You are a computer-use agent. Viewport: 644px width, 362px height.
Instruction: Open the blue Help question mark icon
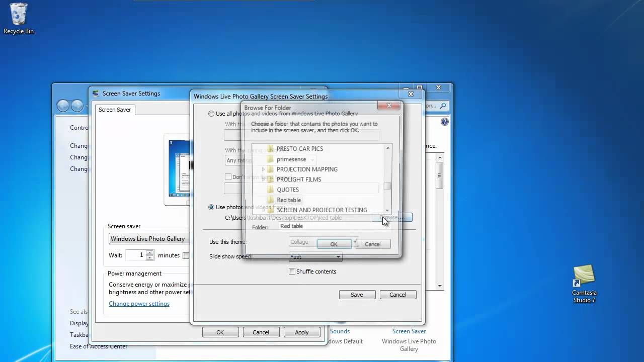(x=444, y=122)
